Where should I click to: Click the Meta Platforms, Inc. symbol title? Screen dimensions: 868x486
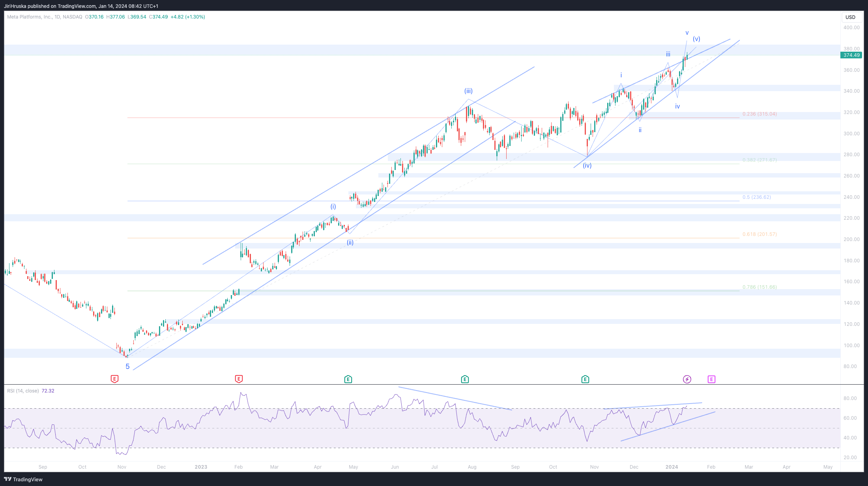(30, 17)
